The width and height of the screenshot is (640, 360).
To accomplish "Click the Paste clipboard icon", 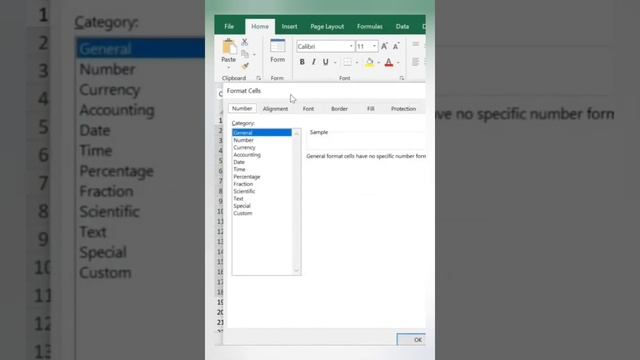I will 229,47.
